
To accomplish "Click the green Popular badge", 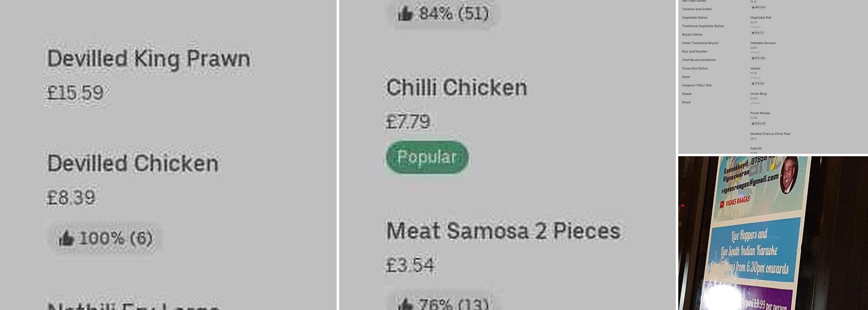I will click(427, 157).
